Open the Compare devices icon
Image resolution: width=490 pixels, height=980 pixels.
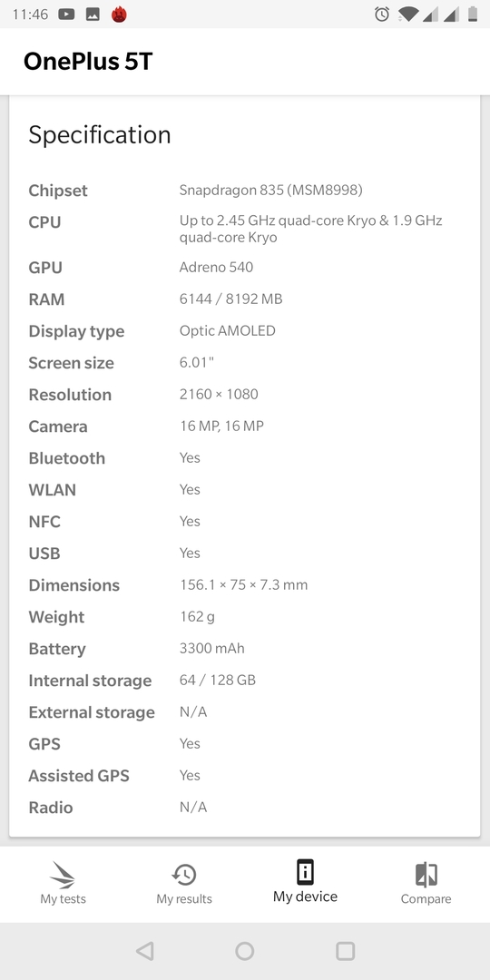(x=426, y=875)
